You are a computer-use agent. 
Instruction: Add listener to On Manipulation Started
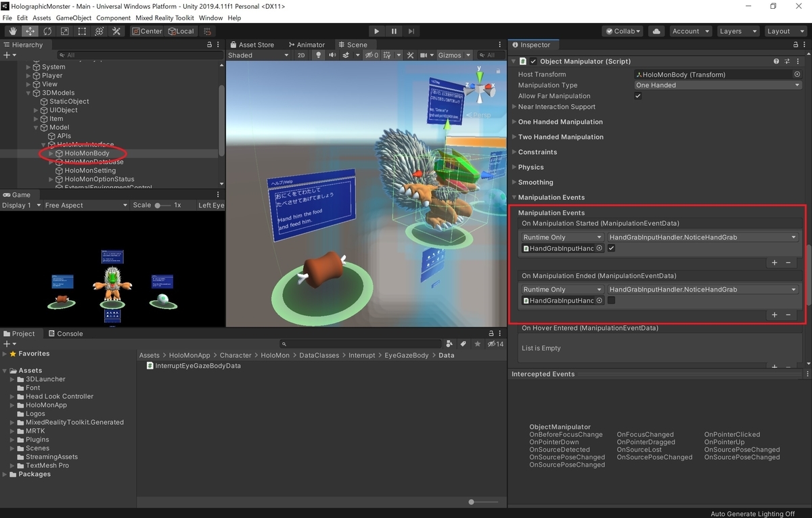(775, 262)
